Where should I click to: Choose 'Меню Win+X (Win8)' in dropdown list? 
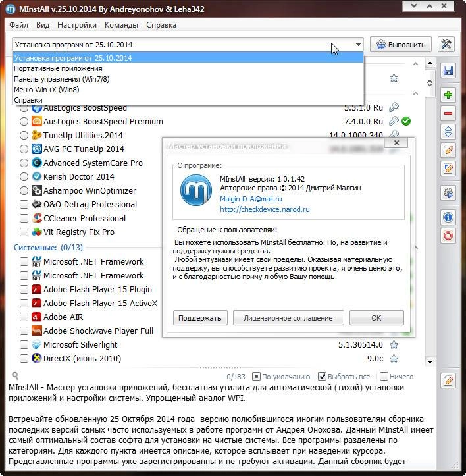tap(188, 90)
